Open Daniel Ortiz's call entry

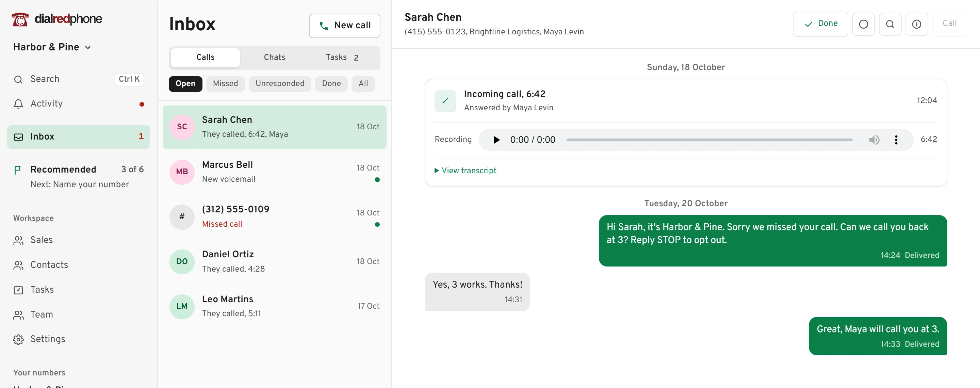coord(274,262)
